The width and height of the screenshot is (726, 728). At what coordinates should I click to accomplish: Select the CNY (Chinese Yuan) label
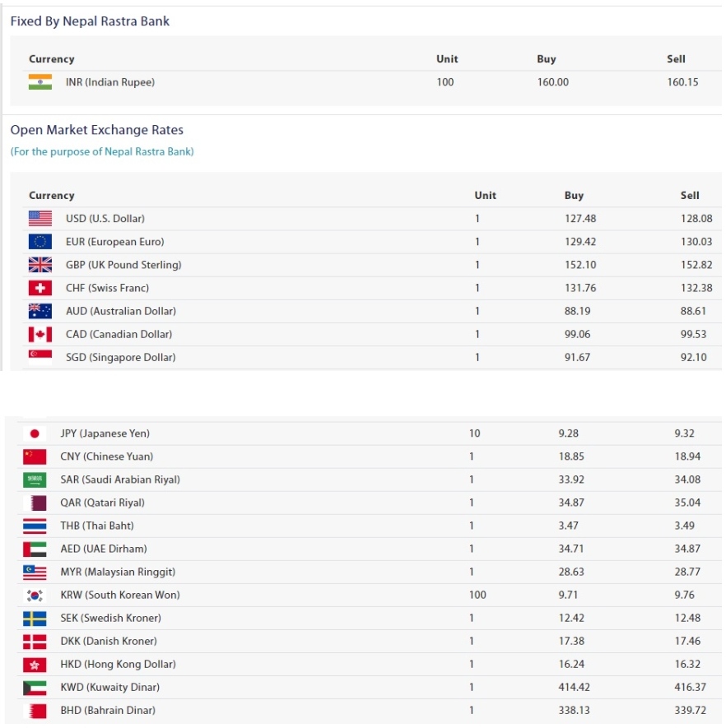[107, 457]
